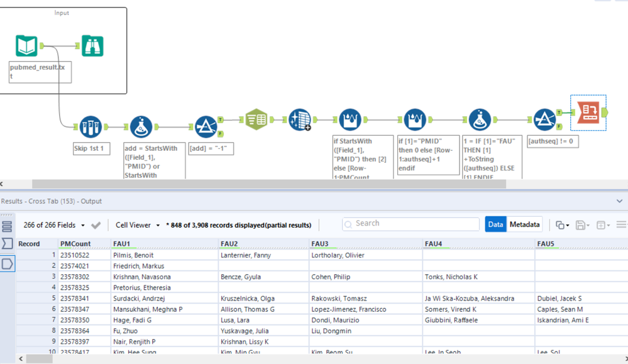Click the FAU3 column header
Screen dimensions: 628x364
(366, 244)
